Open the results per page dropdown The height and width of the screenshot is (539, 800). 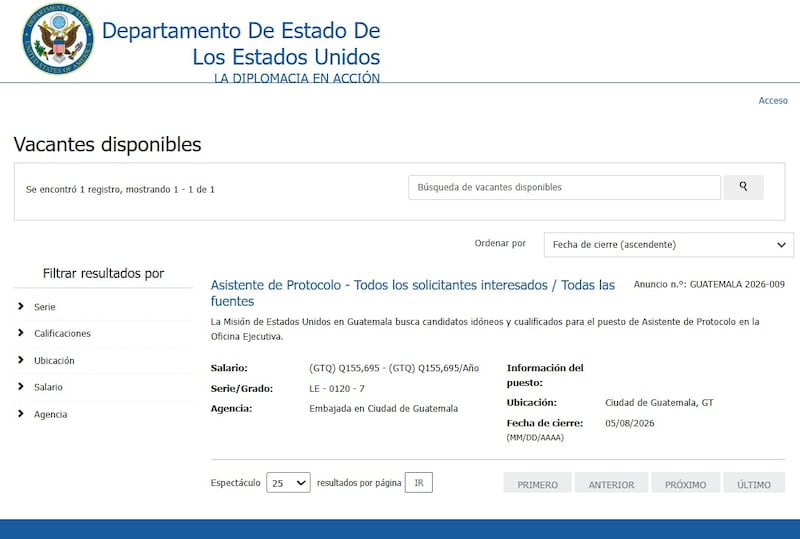coord(288,483)
